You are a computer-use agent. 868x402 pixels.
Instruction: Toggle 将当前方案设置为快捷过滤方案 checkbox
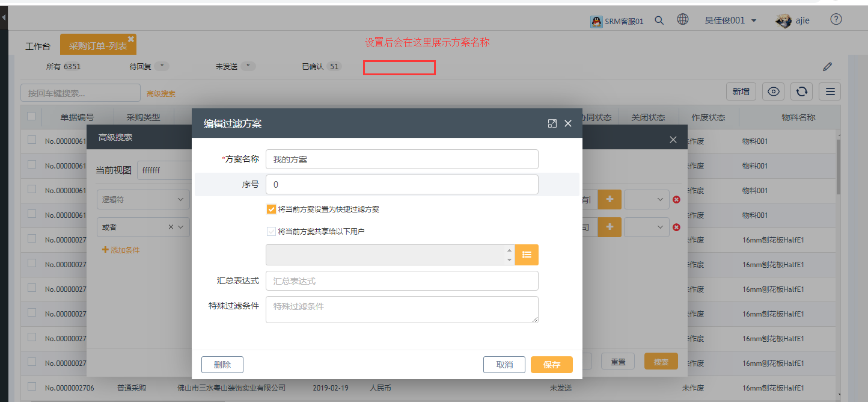click(x=271, y=209)
